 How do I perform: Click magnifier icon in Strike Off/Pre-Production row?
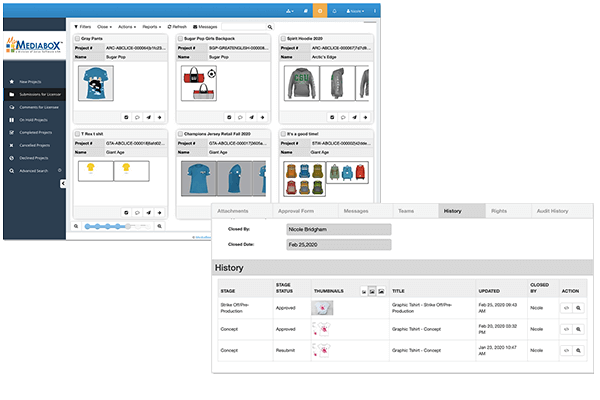point(578,309)
